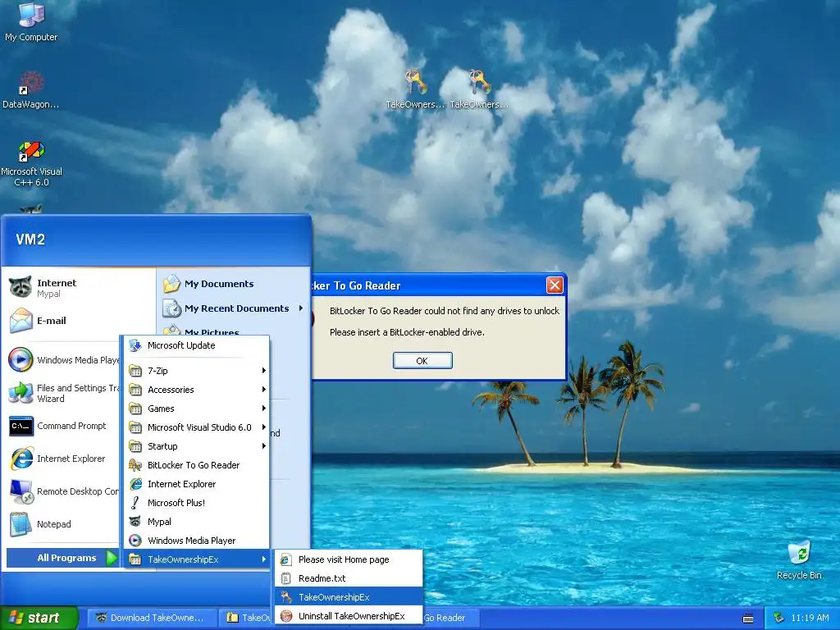Launch TakeOwnershipEx from the submenu

point(349,597)
